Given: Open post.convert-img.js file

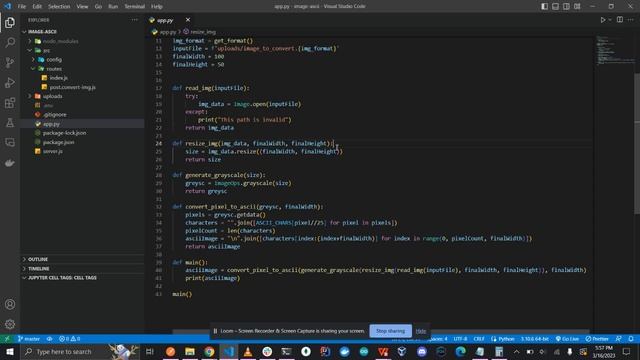Looking at the screenshot, I should (82, 87).
